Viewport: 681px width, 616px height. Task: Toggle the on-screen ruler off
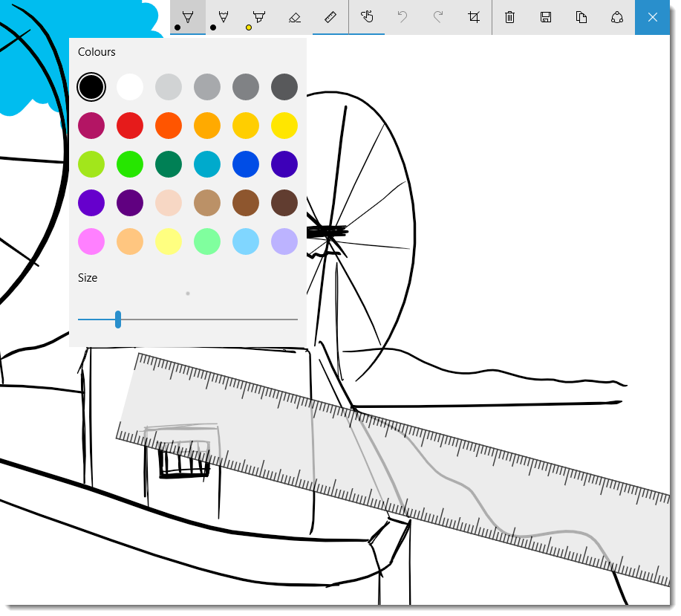pos(330,18)
